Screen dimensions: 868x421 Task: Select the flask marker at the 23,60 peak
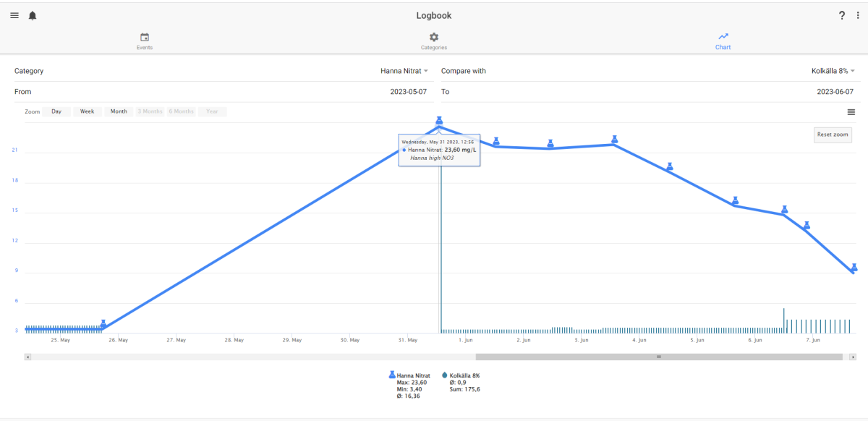pos(439,121)
